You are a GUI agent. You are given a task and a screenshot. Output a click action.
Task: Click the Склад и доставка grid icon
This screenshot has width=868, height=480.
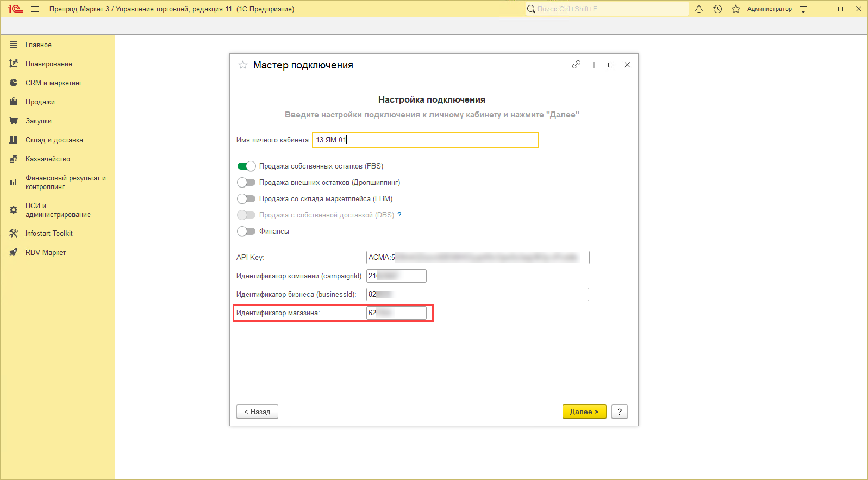coord(14,140)
